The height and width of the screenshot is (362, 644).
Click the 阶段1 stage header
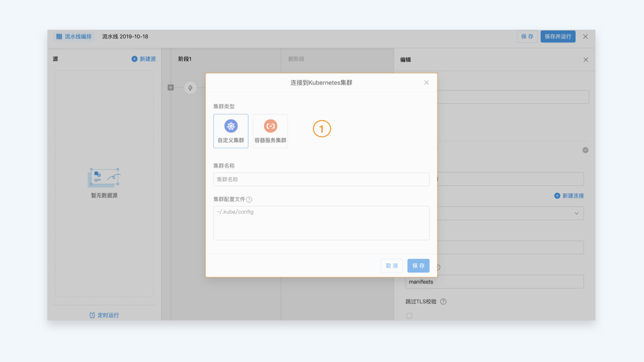coord(185,59)
